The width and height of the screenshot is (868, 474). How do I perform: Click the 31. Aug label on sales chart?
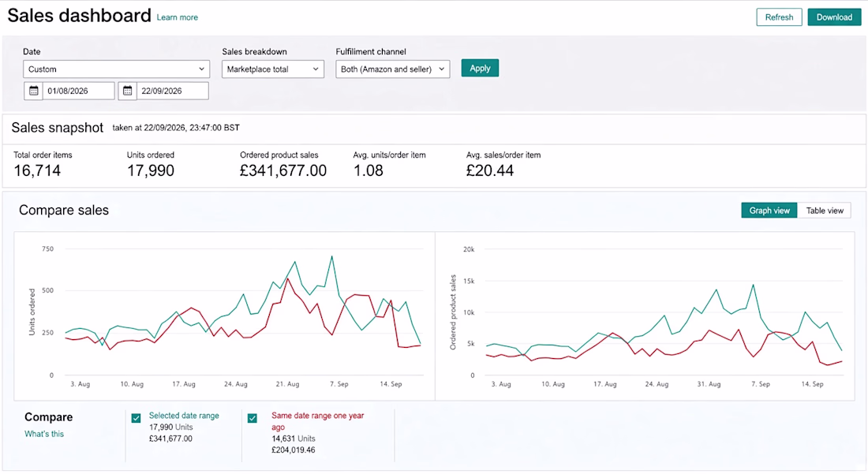tap(709, 384)
